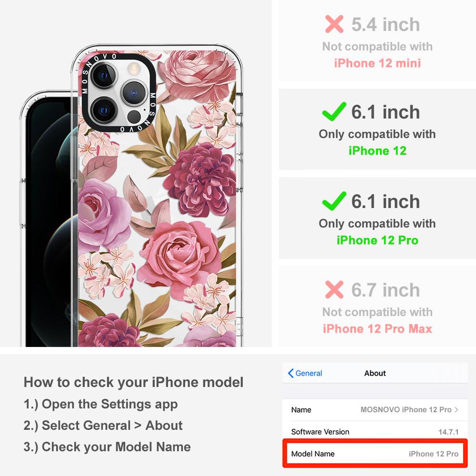Select the Model Name row highlighted in red
The width and height of the screenshot is (476, 476).
pos(375,454)
